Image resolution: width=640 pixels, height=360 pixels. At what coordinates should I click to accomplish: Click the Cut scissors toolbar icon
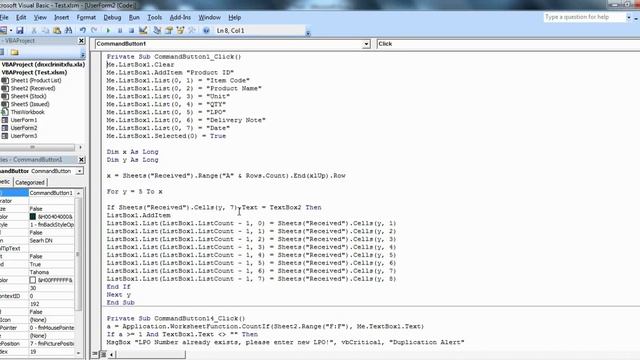[x=34, y=31]
